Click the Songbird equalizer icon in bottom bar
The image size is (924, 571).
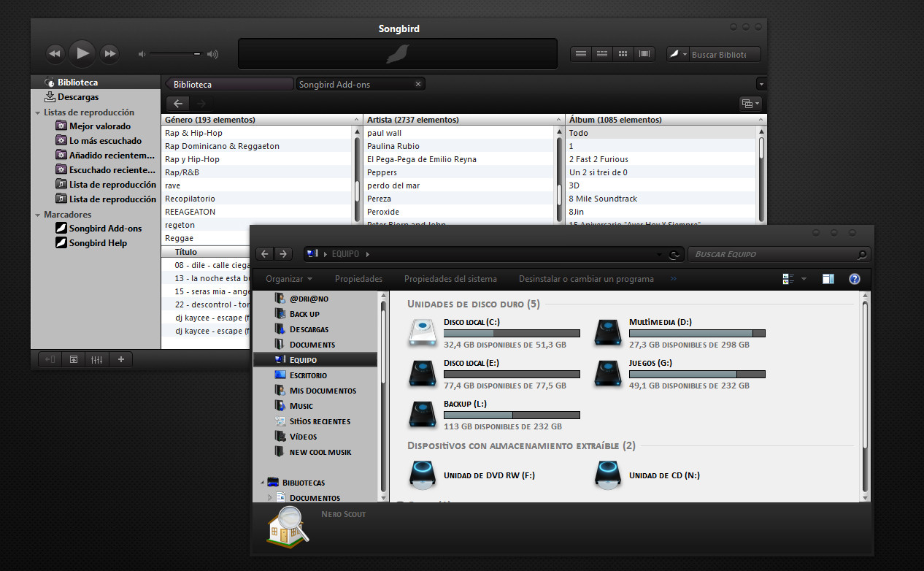[x=96, y=359]
